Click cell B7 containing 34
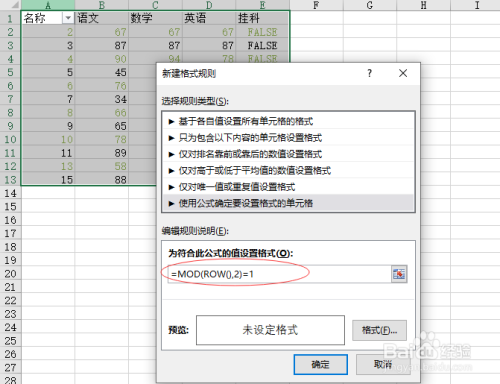Screen dimensions: 500x384 coord(102,99)
